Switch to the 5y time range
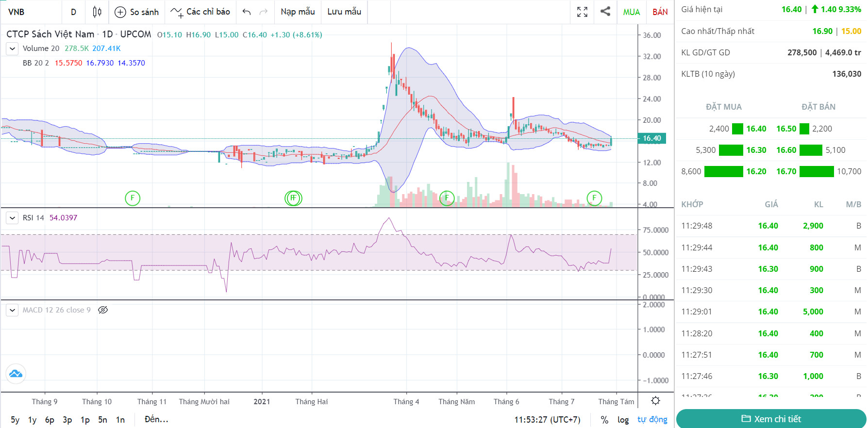The width and height of the screenshot is (868, 428). coord(15,420)
